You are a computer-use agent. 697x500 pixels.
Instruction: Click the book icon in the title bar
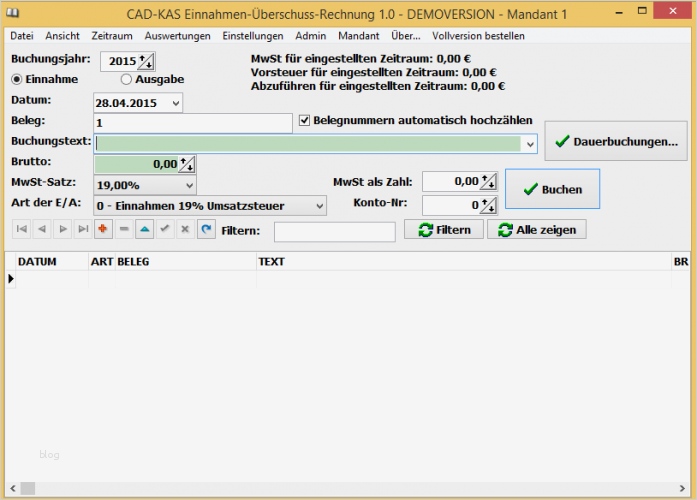[x=12, y=13]
